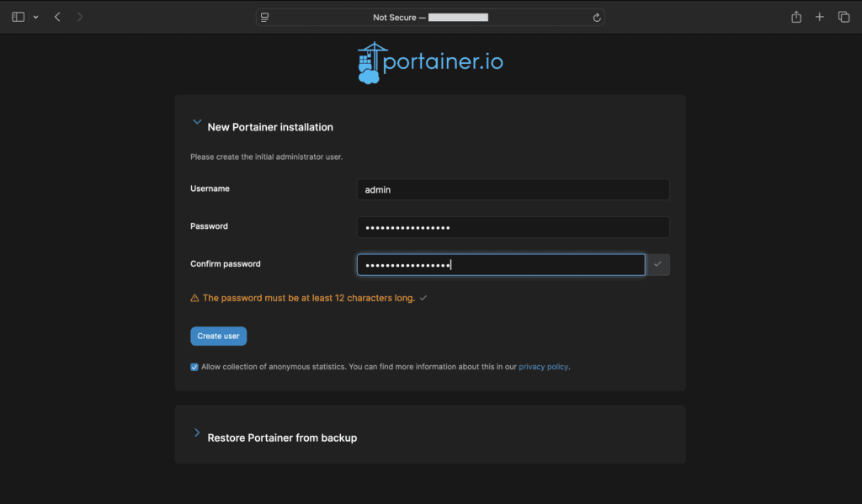Collapse the New Portainer installation section

point(197,123)
